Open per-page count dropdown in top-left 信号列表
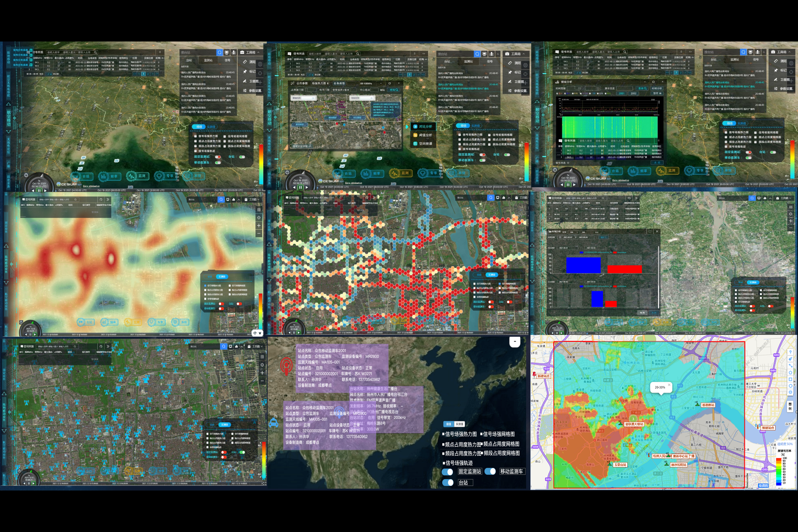The width and height of the screenshot is (798, 532). [x=49, y=74]
